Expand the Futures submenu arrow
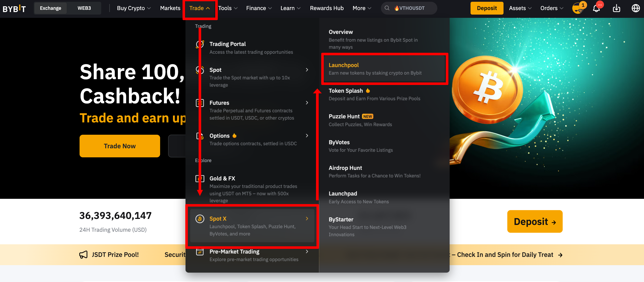 [x=307, y=103]
